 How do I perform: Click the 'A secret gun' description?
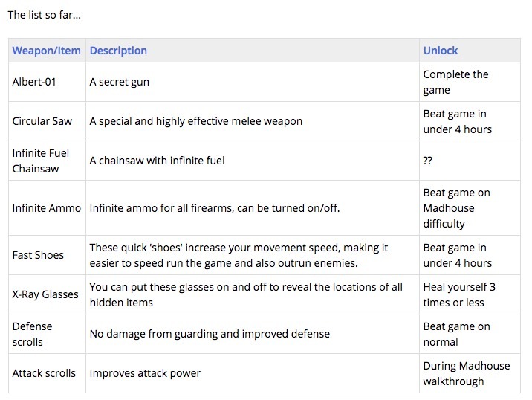[x=119, y=82]
